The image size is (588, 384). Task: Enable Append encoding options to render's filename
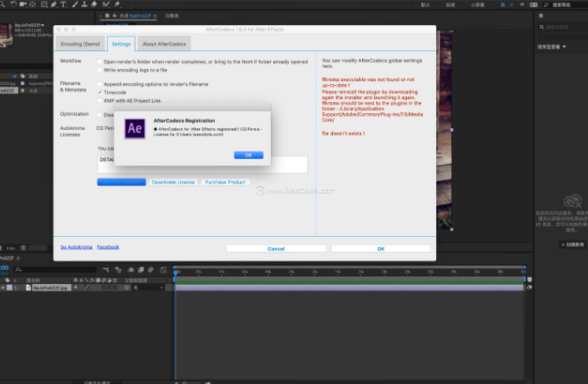tap(99, 84)
